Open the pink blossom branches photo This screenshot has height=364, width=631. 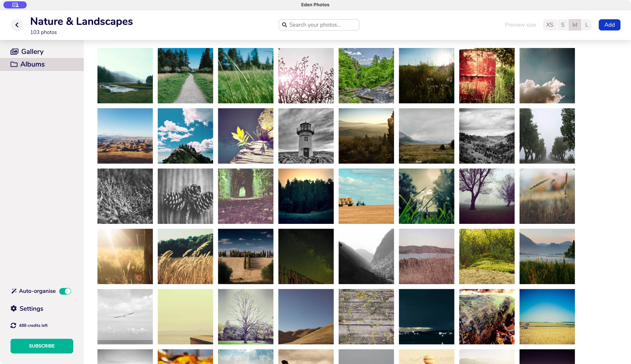pyautogui.click(x=306, y=76)
